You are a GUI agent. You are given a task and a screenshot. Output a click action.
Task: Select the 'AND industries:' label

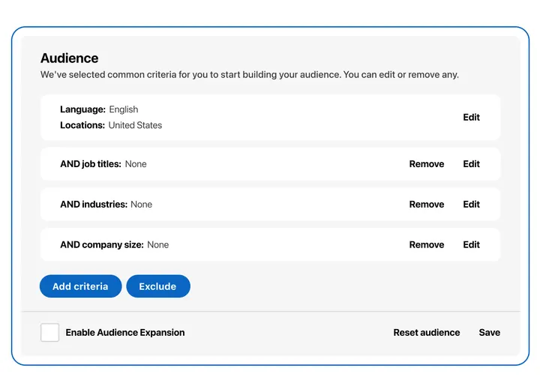tap(94, 205)
